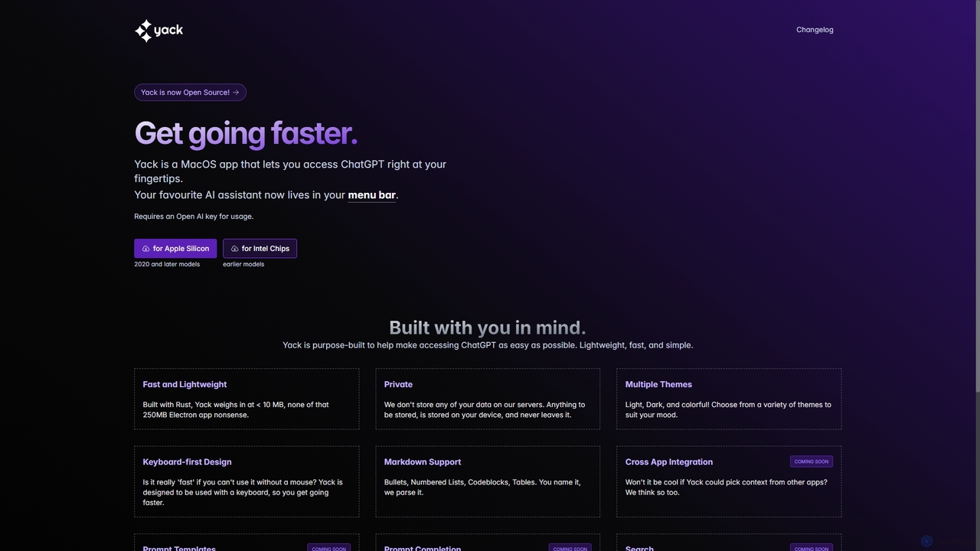Download Yack for Intel Chips
The image size is (980, 551).
point(260,249)
